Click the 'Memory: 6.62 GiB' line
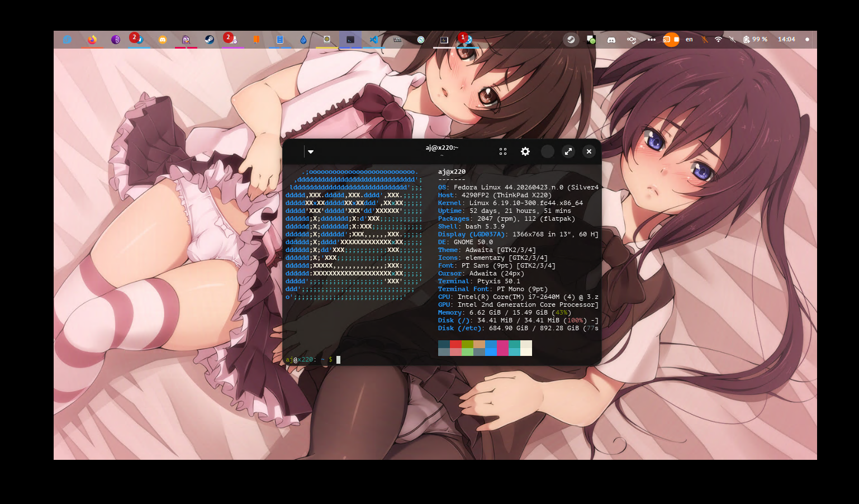The image size is (859, 504). 505,312
